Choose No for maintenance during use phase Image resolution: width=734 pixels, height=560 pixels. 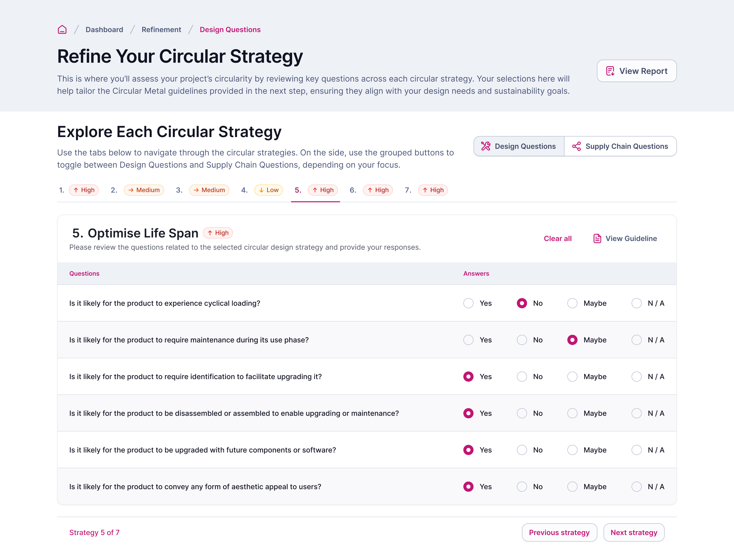point(522,340)
